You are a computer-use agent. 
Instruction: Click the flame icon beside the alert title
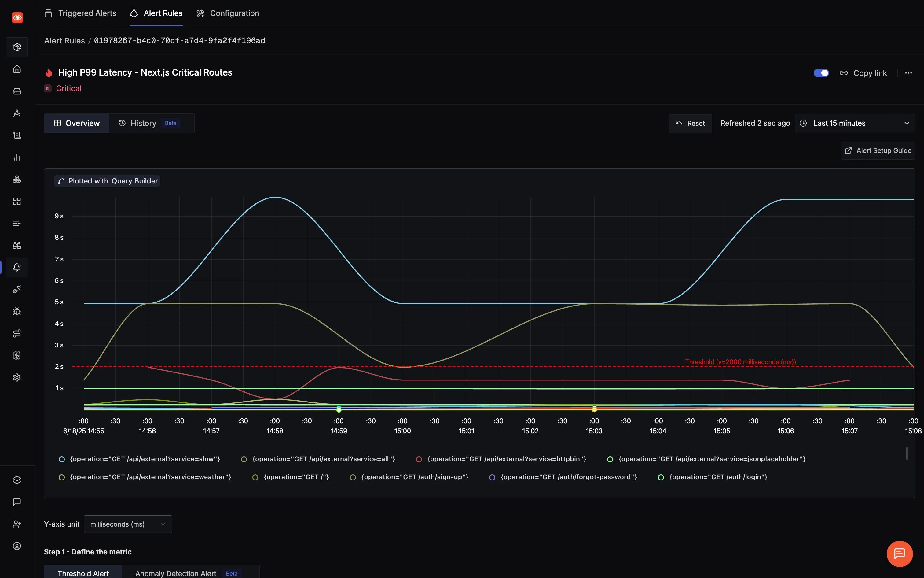49,73
